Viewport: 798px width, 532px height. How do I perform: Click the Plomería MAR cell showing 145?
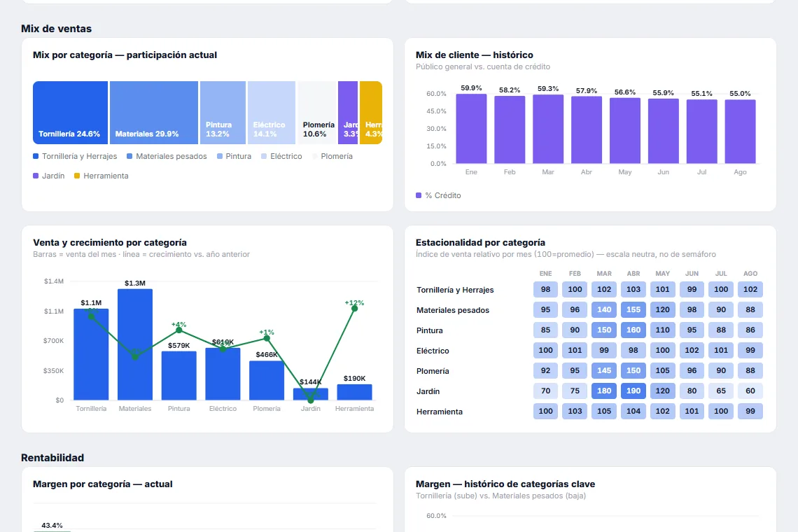[x=604, y=370]
